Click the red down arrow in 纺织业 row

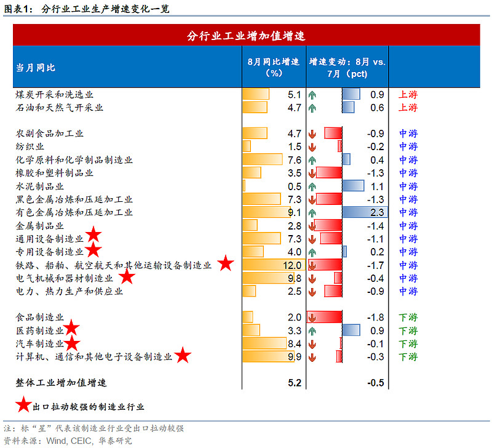[x=312, y=147]
